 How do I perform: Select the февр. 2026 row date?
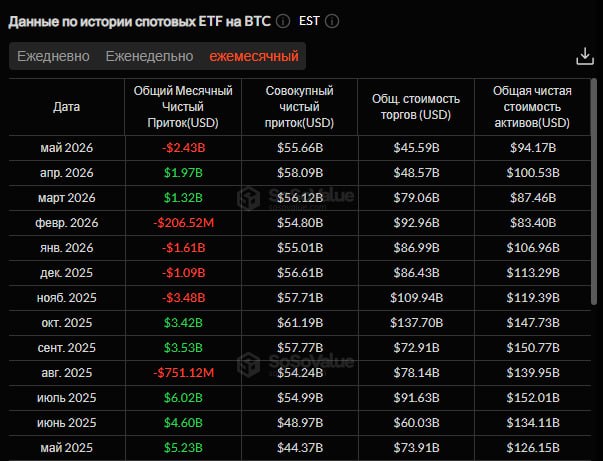click(67, 223)
